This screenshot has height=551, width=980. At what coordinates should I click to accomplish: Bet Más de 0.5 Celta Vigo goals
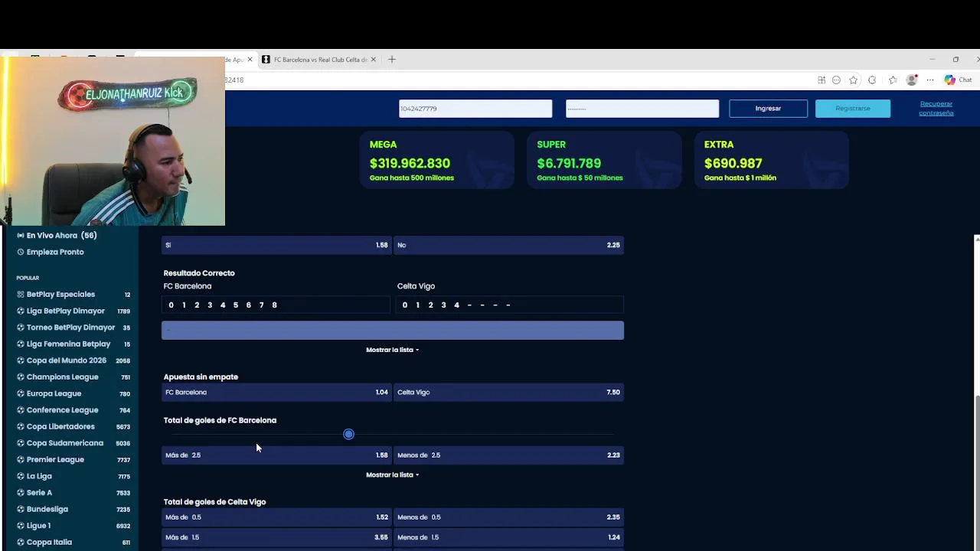tap(276, 517)
